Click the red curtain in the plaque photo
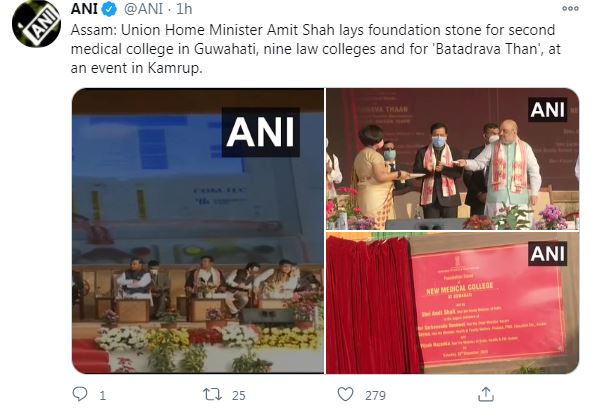594x414 pixels. coord(373,305)
